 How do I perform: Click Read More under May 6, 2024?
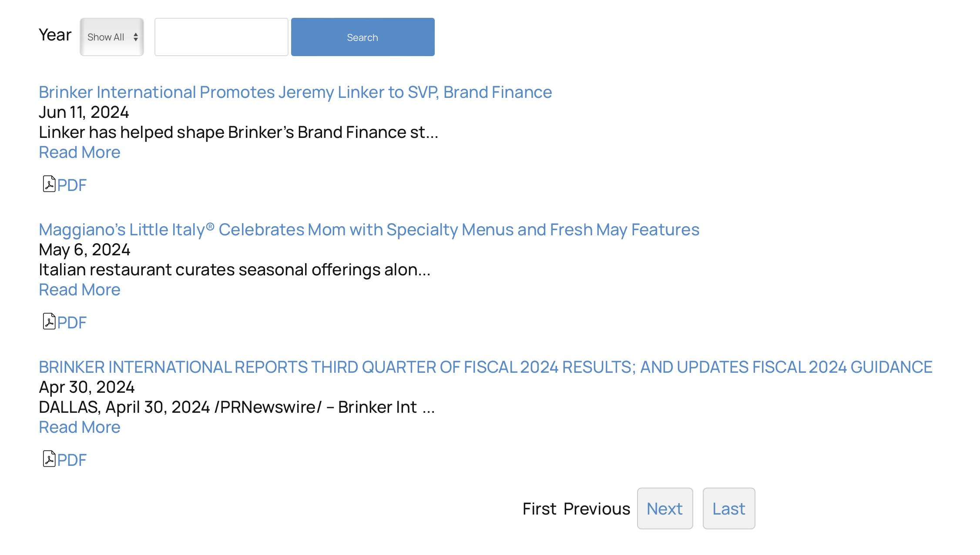tap(79, 290)
